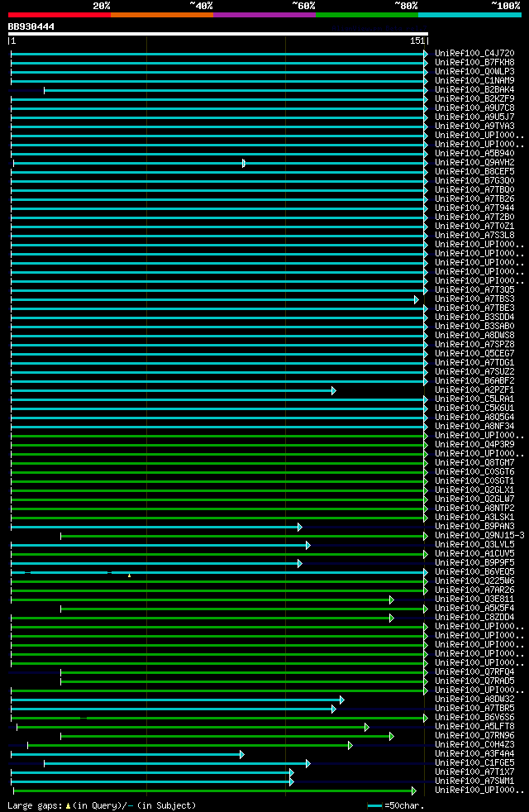Viewport: 529px width, 812px height.
Task: Select hit label UniRef100_B8CEF5
Action: tap(474, 171)
